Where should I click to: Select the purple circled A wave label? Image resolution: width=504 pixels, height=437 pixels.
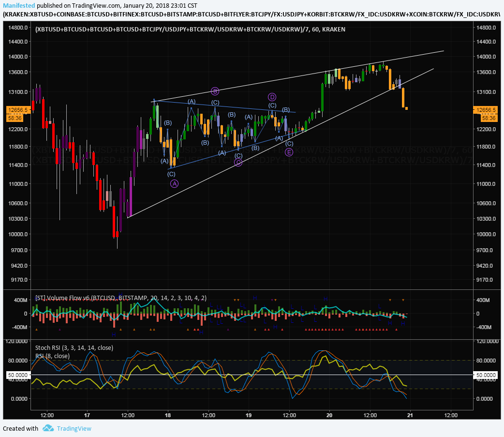pos(174,183)
